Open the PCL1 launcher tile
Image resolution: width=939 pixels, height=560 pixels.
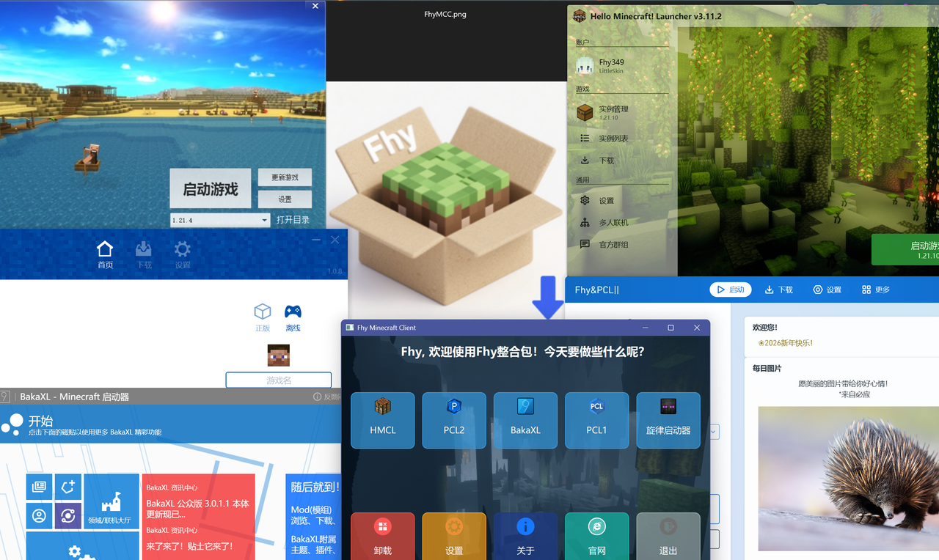(x=596, y=420)
